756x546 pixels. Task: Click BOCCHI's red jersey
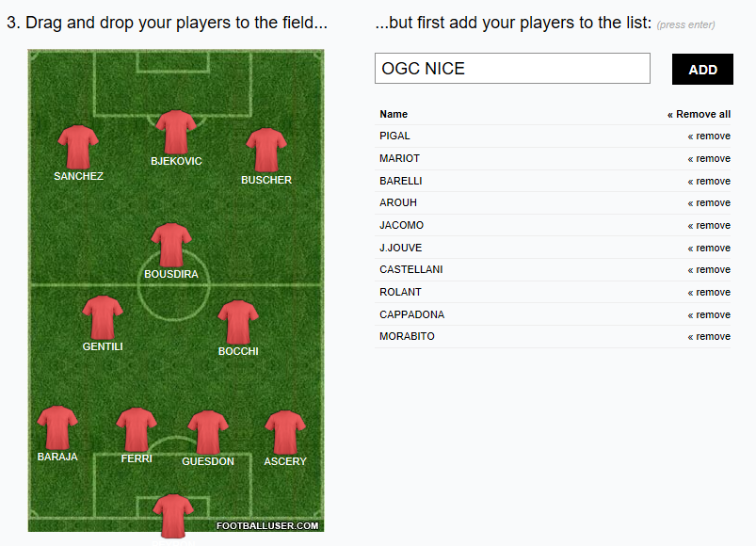click(238, 322)
